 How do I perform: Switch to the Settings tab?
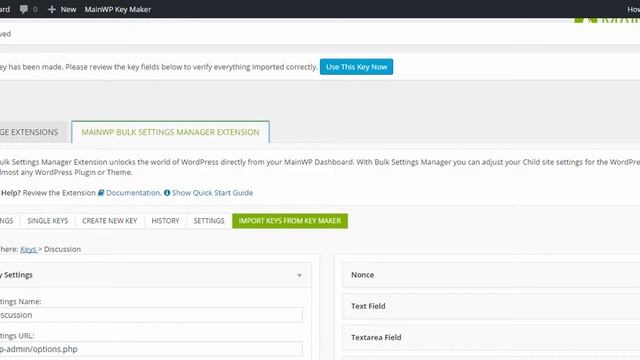click(209, 221)
